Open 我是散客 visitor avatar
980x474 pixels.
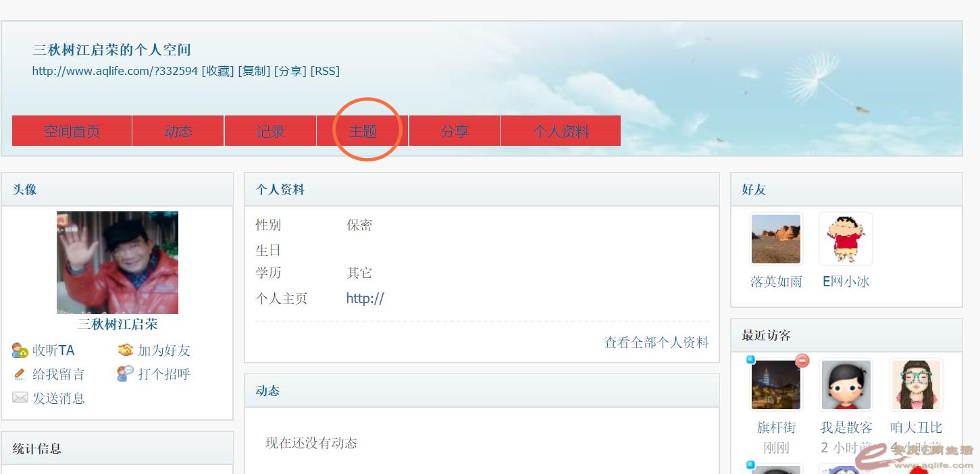[846, 385]
